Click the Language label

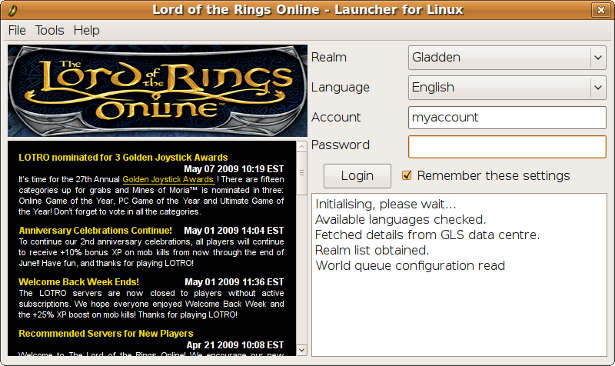click(x=340, y=87)
